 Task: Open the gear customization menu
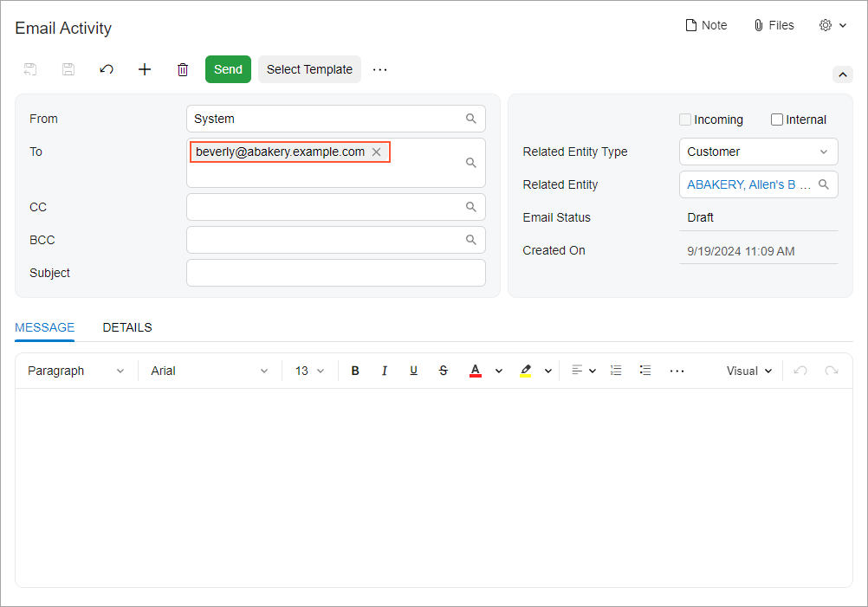[x=832, y=25]
